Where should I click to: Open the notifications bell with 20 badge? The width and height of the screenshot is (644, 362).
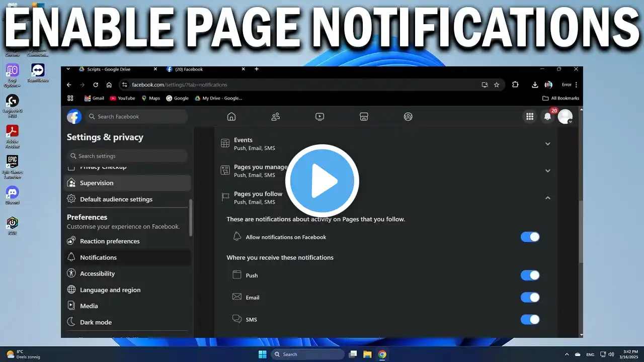click(x=547, y=117)
